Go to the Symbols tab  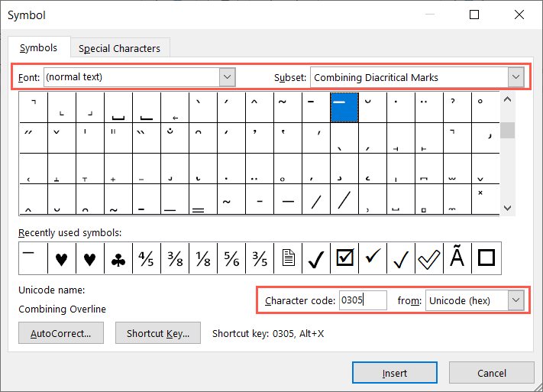point(38,47)
